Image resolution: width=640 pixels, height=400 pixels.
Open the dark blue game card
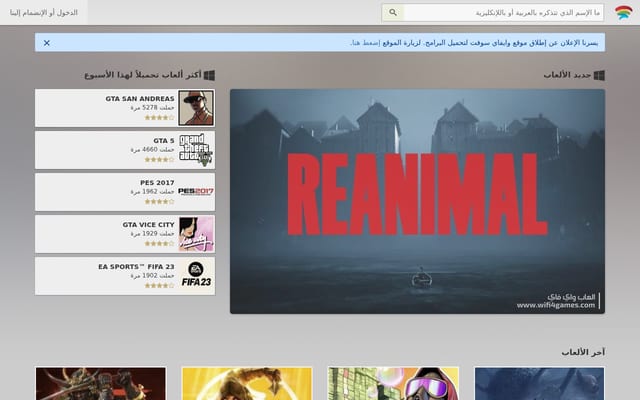pos(540,383)
